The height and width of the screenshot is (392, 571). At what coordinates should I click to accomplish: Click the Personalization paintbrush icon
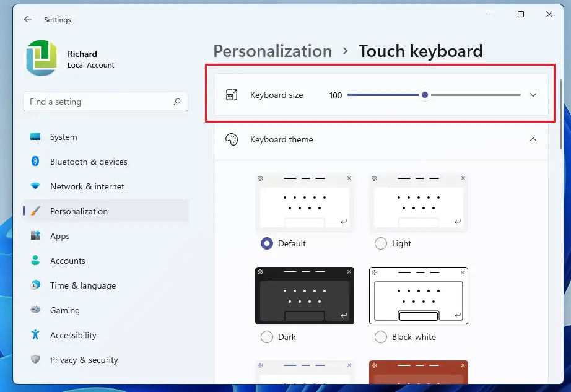click(35, 211)
